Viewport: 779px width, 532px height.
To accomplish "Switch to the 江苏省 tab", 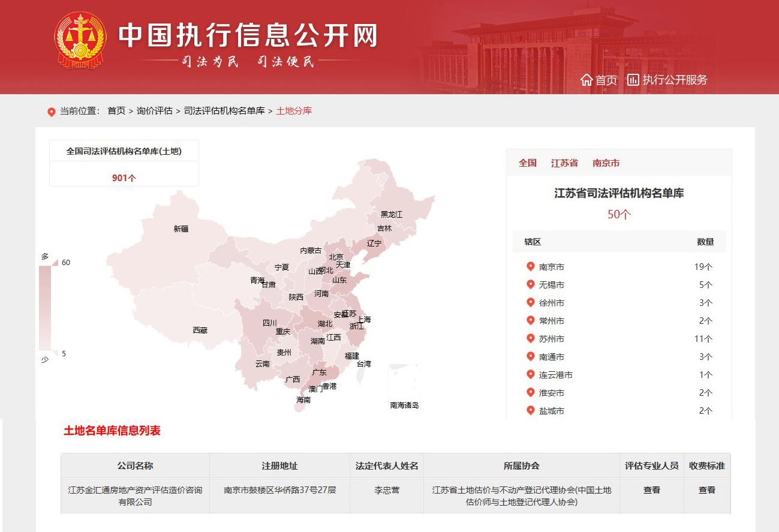I will tap(564, 163).
